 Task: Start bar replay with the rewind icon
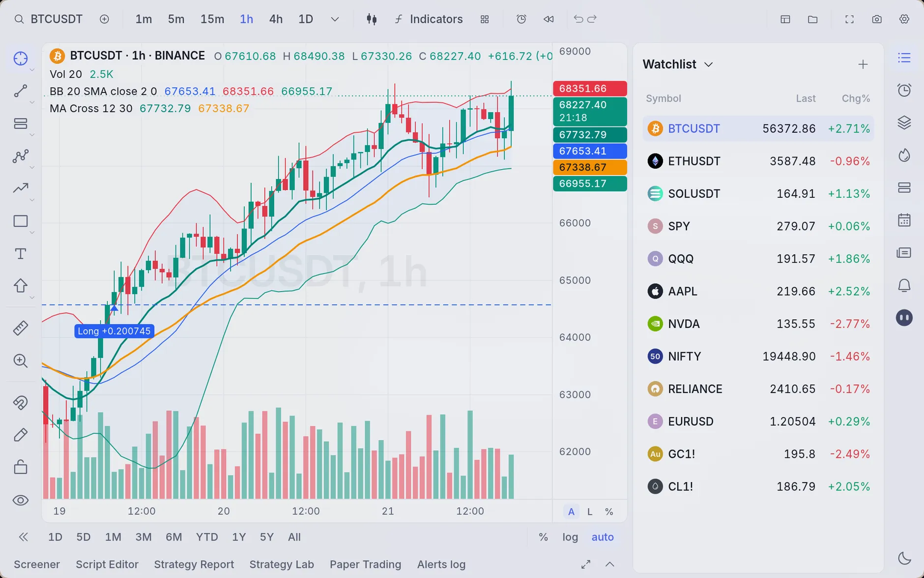549,19
